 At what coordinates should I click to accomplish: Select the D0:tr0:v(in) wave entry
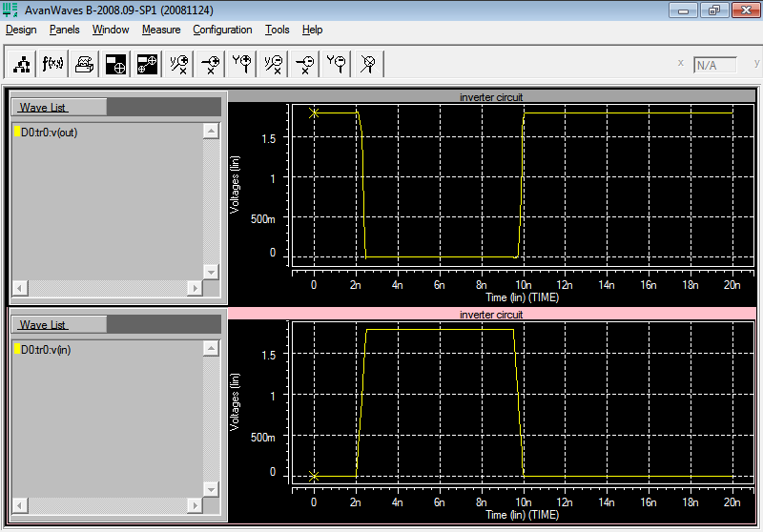point(46,350)
